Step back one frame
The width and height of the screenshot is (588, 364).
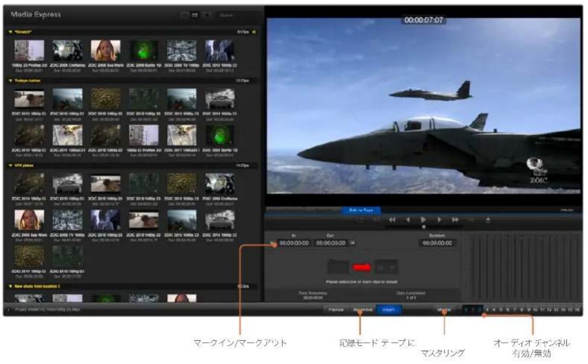(x=408, y=220)
